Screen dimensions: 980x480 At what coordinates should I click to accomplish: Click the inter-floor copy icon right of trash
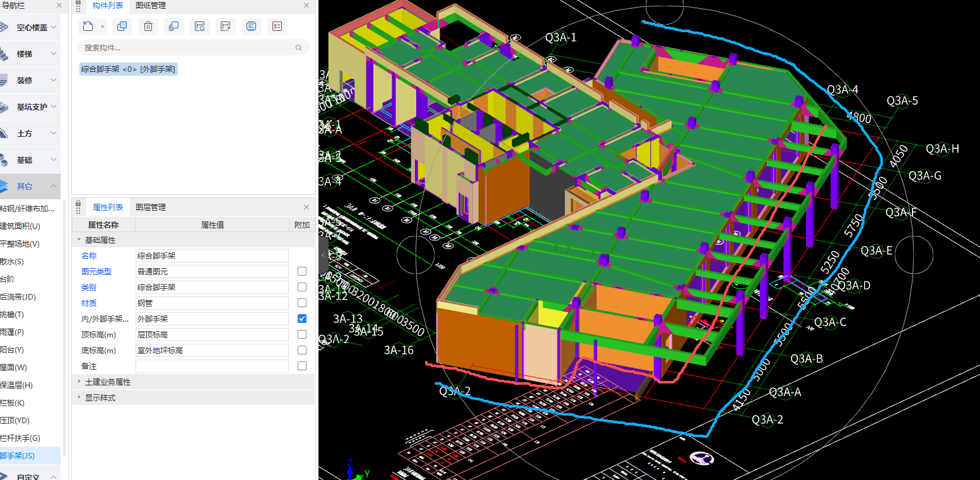click(x=173, y=26)
